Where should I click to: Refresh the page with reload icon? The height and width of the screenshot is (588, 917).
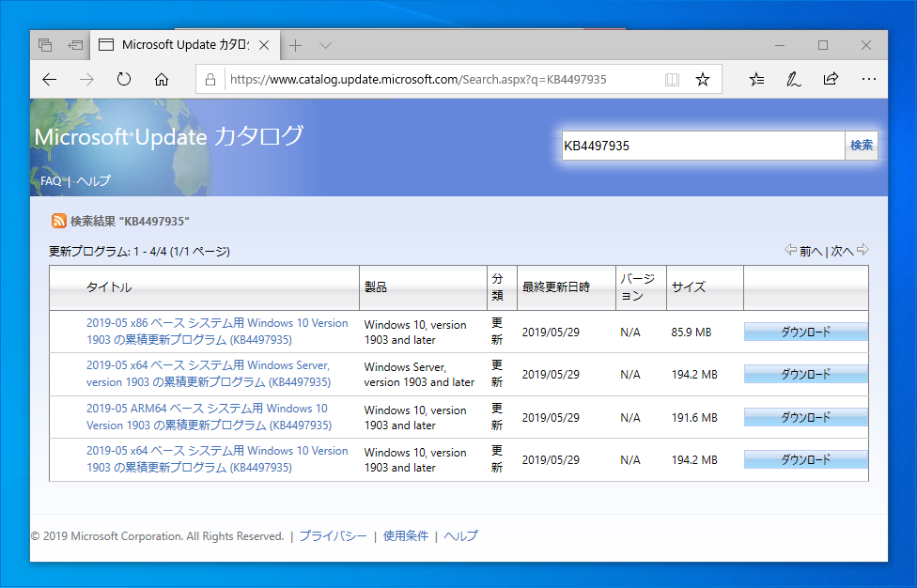coord(124,80)
